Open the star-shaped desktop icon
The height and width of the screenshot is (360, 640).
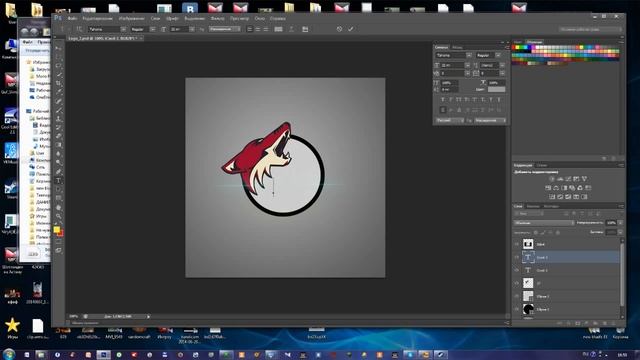click(x=12, y=325)
